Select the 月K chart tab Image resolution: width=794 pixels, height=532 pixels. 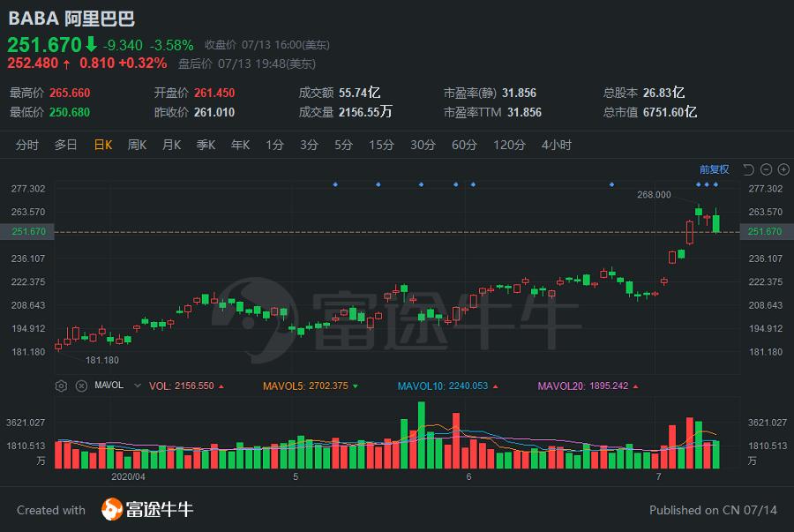click(172, 146)
